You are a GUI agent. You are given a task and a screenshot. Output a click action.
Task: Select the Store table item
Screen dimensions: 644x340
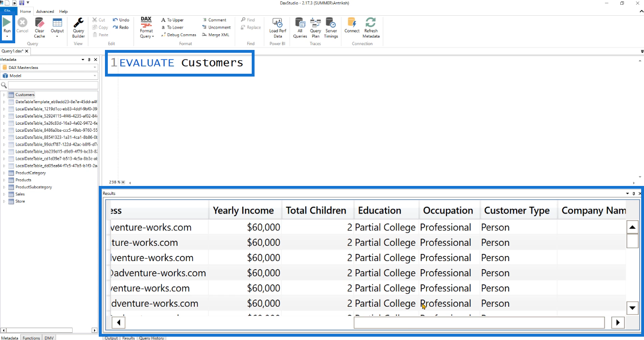pos(20,202)
